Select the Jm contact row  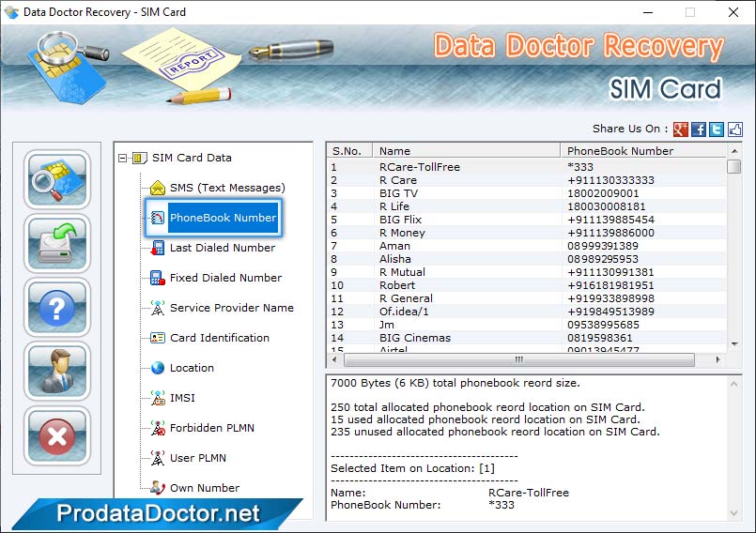[x=527, y=325]
